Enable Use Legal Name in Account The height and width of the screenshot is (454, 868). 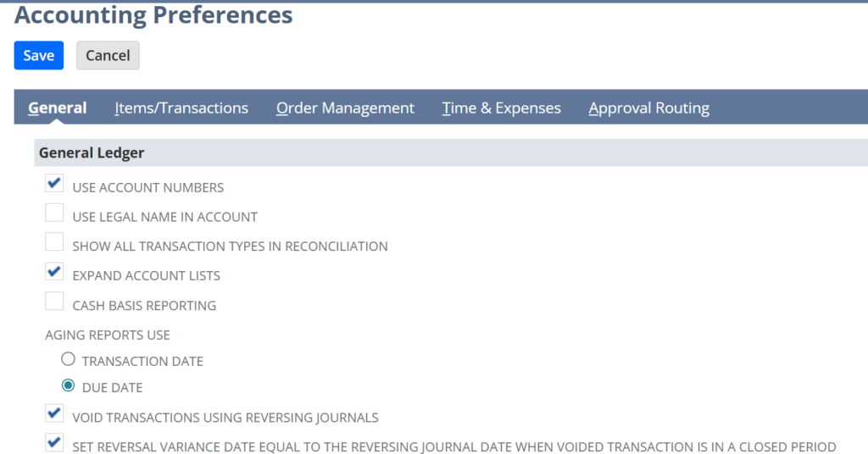pos(54,213)
